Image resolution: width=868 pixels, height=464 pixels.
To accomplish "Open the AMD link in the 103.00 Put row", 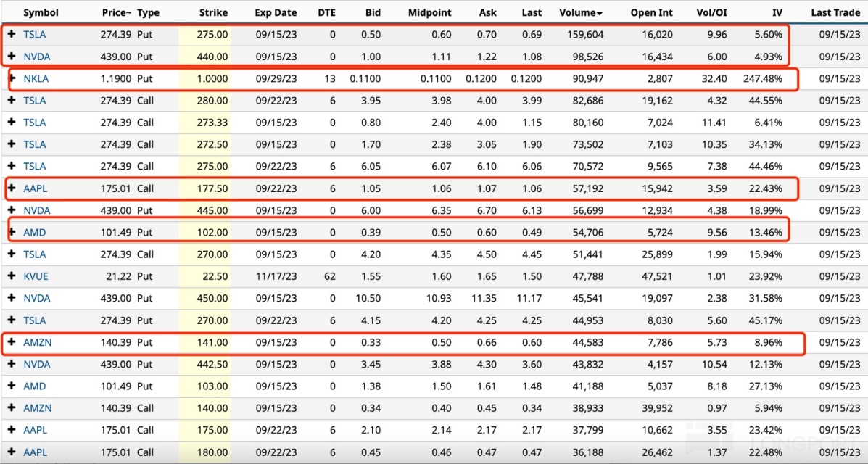I will 34,386.
